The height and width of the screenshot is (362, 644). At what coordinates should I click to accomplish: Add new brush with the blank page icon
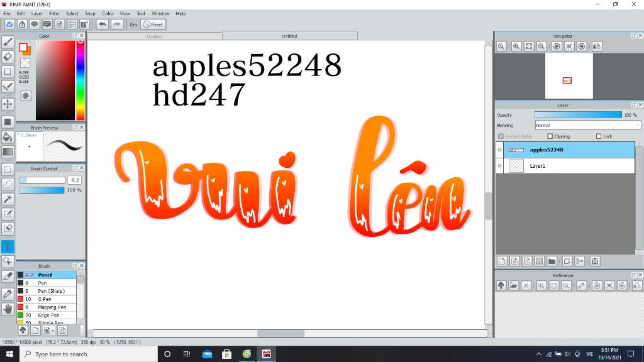35,331
